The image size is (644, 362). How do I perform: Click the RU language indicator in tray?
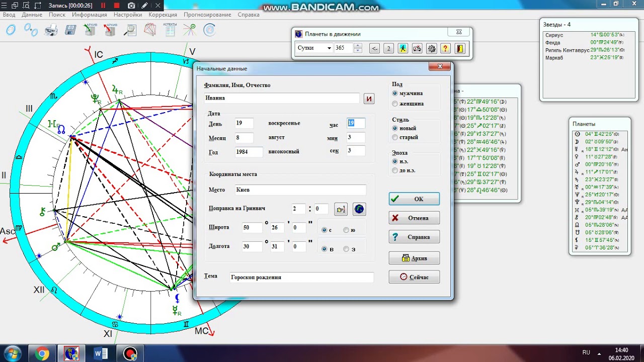coord(586,353)
